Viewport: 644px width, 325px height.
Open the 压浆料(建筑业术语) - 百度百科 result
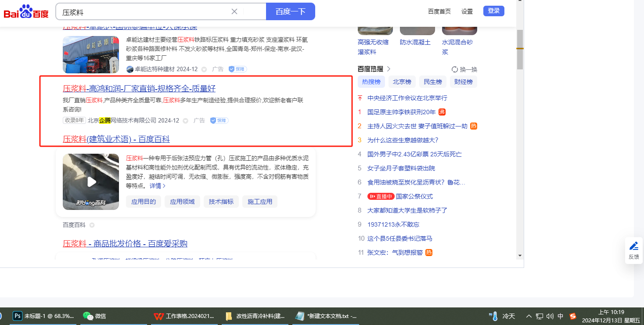[x=116, y=139]
